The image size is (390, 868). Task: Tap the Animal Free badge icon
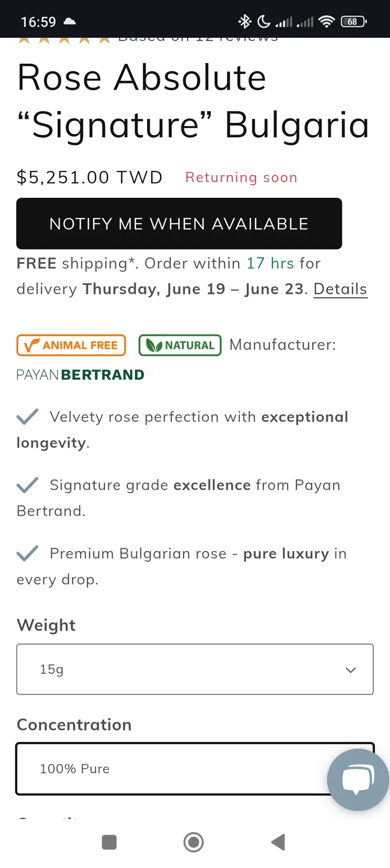click(71, 345)
